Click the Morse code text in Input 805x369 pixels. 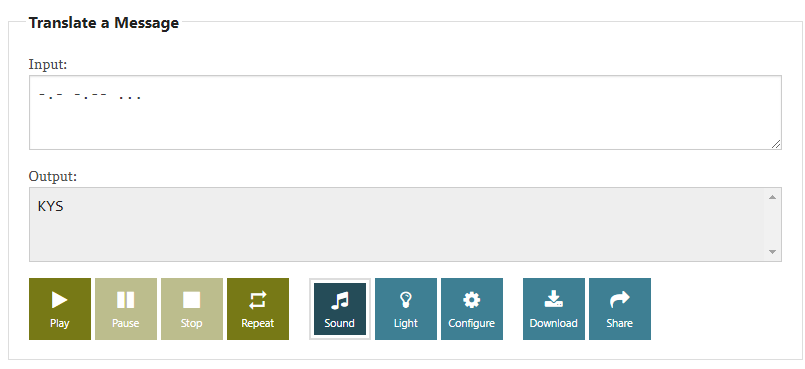click(90, 95)
